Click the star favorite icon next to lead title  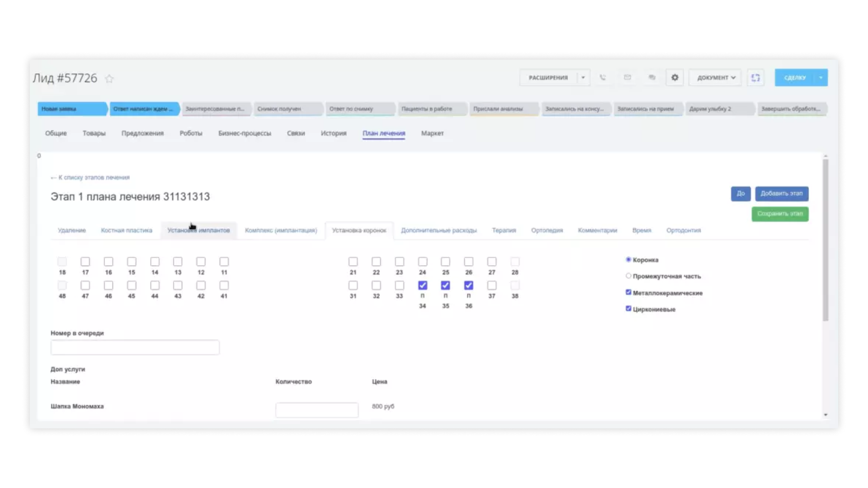coord(109,79)
